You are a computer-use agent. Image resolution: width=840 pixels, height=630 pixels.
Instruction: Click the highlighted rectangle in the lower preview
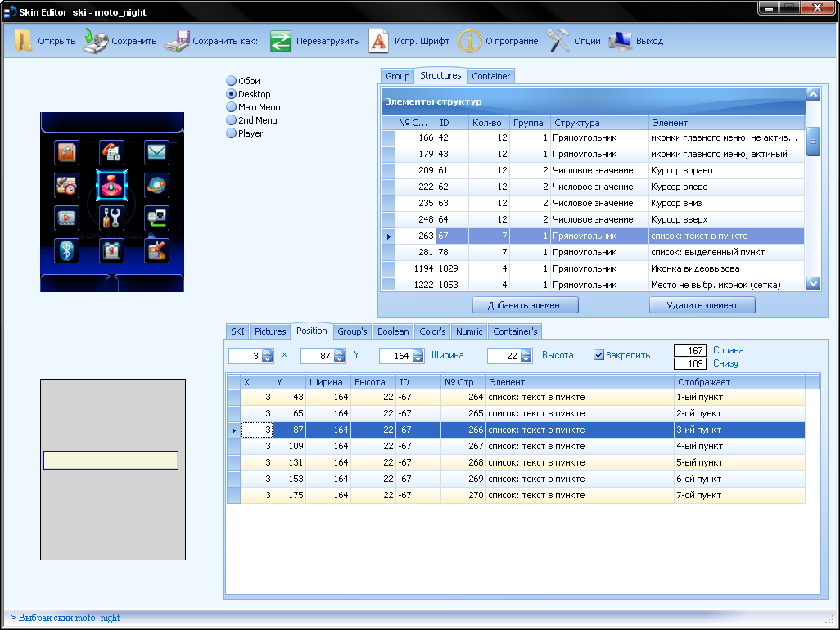111,461
